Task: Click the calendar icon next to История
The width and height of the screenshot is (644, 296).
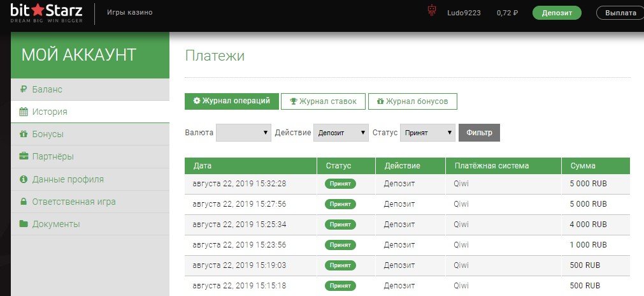Action: pos(24,112)
